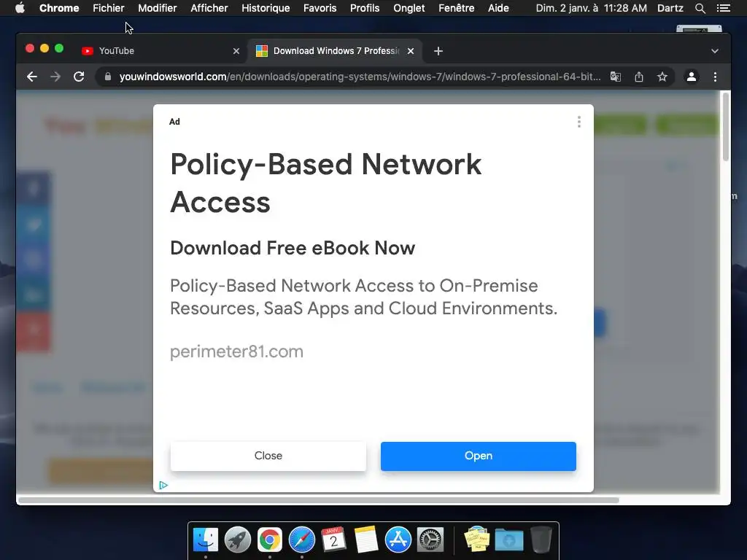Image resolution: width=747 pixels, height=560 pixels.
Task: Click the share page icon
Action: 639,77
